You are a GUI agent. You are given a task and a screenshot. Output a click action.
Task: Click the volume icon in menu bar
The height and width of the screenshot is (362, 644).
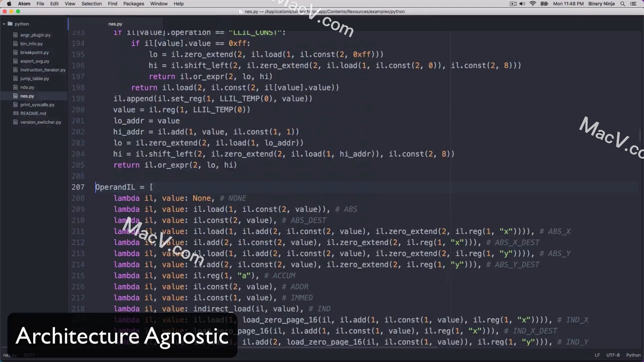522,4
